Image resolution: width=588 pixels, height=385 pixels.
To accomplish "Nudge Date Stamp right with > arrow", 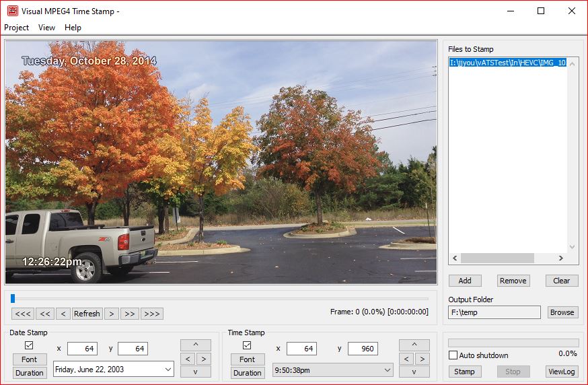I will tap(203, 359).
